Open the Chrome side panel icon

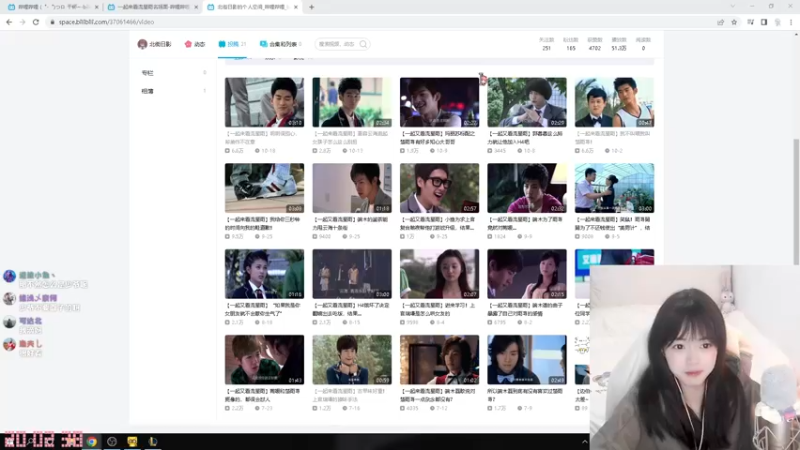tap(764, 22)
